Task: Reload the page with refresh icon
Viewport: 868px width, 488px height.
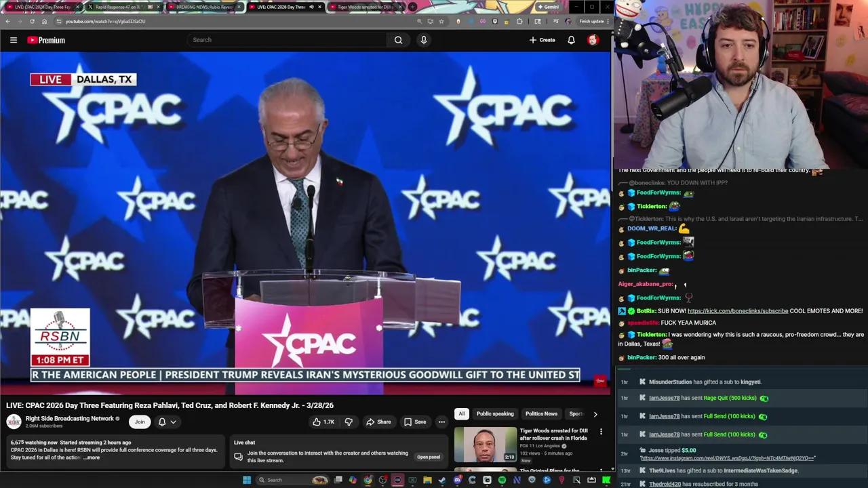Action: point(32,21)
